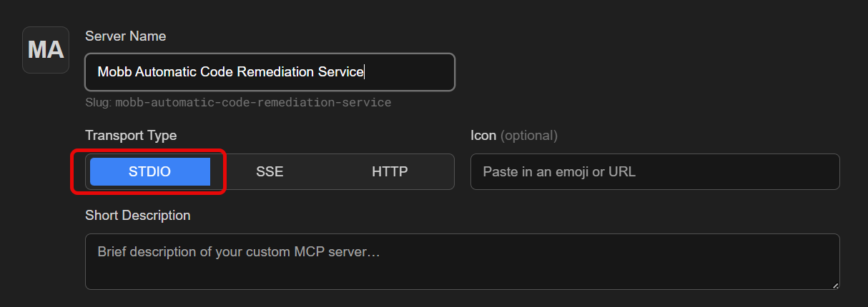
Task: Switch transport type to SSE
Action: click(x=270, y=171)
